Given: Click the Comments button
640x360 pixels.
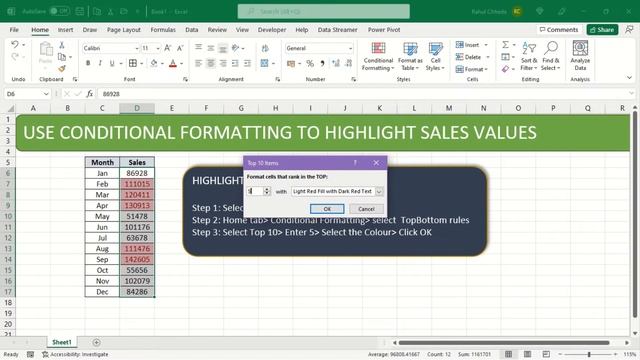Looking at the screenshot, I should point(558,30).
